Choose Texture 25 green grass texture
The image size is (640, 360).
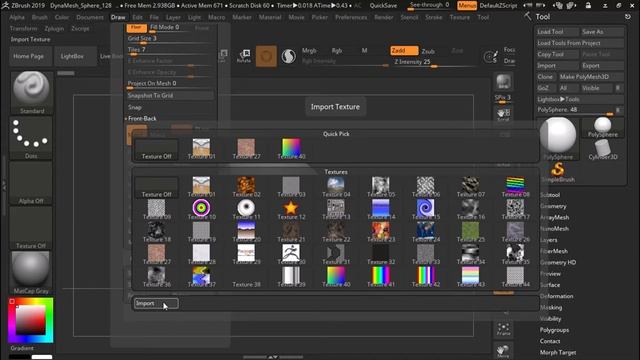click(x=471, y=232)
